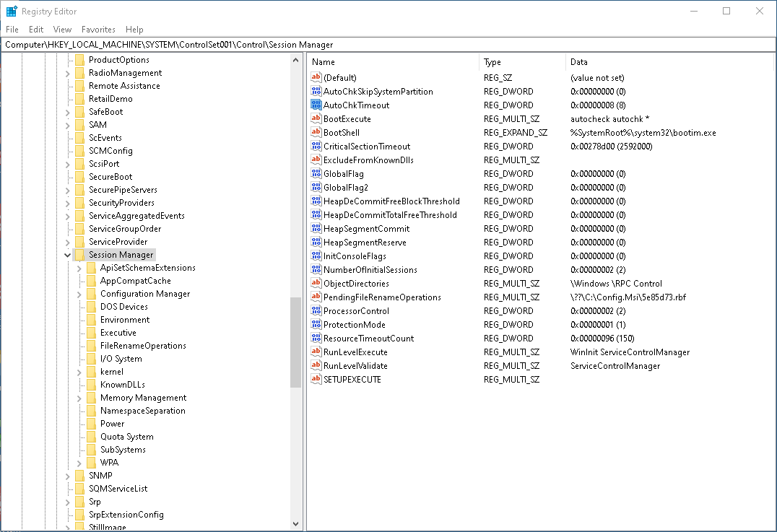Click the AutoChkTimeout DWORD value icon
The width and height of the screenshot is (777, 532).
click(x=316, y=105)
